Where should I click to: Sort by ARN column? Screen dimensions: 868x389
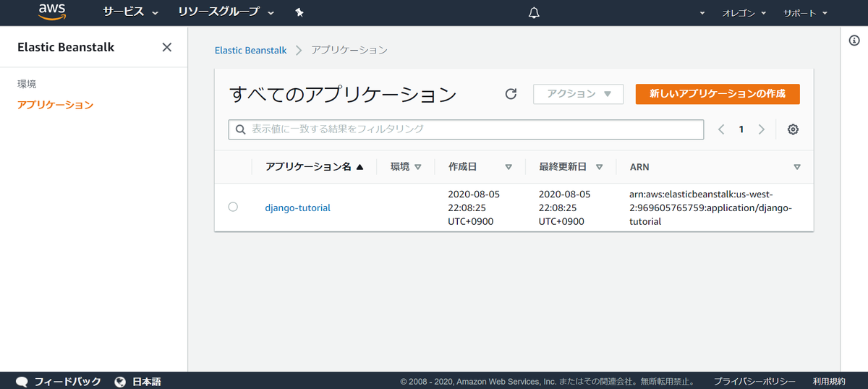[715, 166]
